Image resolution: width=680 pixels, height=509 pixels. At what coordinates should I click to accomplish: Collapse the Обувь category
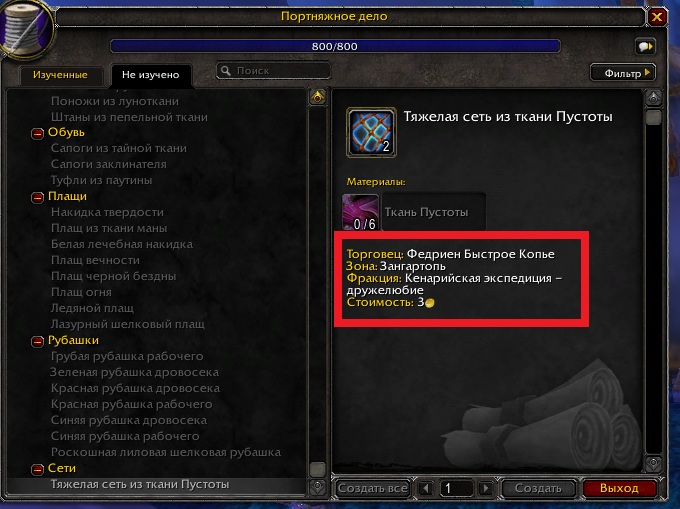pos(37,134)
